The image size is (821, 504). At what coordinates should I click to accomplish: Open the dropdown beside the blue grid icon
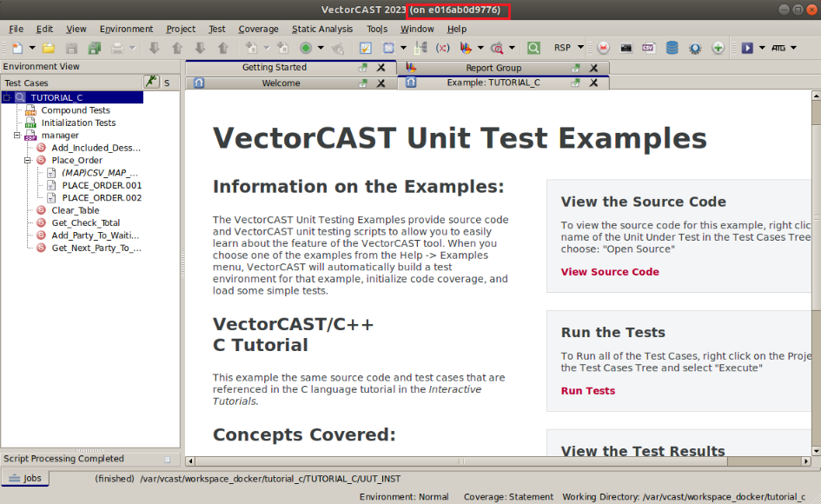(x=403, y=48)
